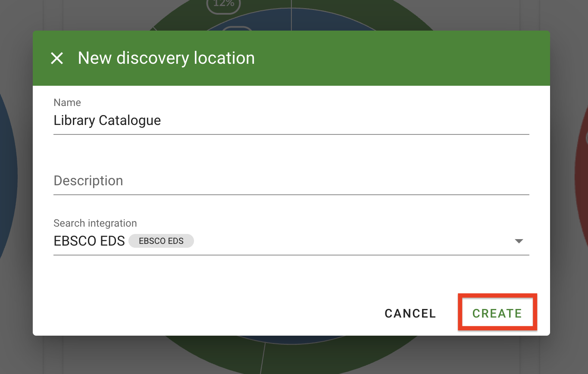
Task: Click the selected EBSCO EDS value text
Action: click(89, 241)
